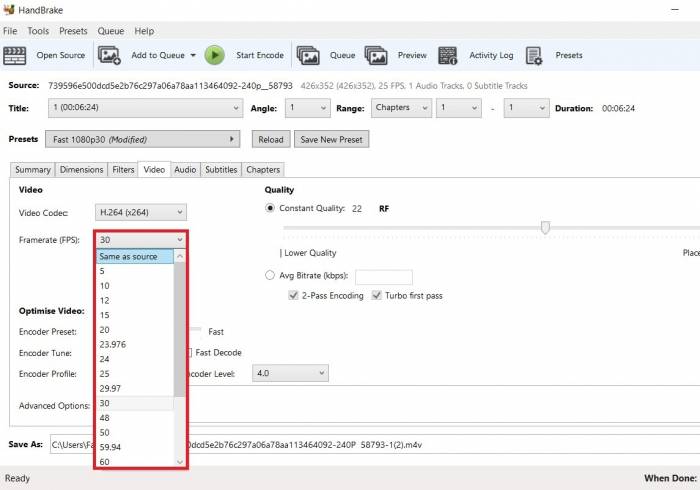This screenshot has height=490, width=700.
Task: Open the Activity Log icon
Action: pyautogui.click(x=449, y=56)
